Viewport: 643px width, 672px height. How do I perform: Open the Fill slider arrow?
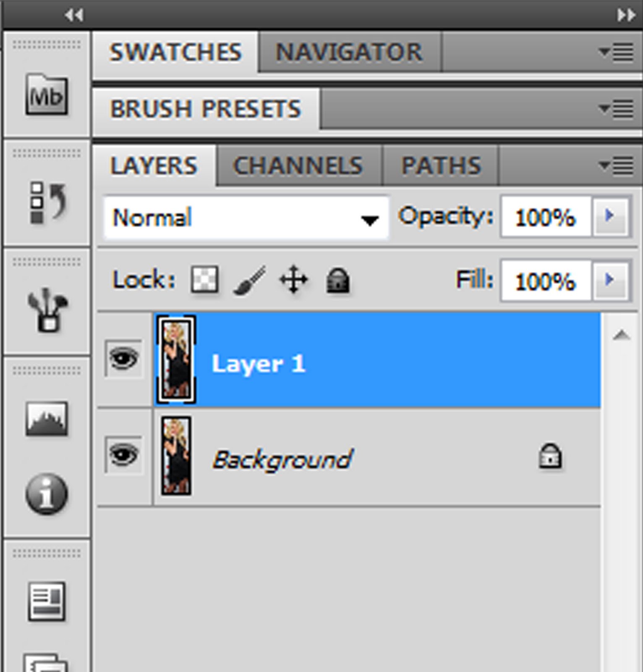pyautogui.click(x=610, y=280)
